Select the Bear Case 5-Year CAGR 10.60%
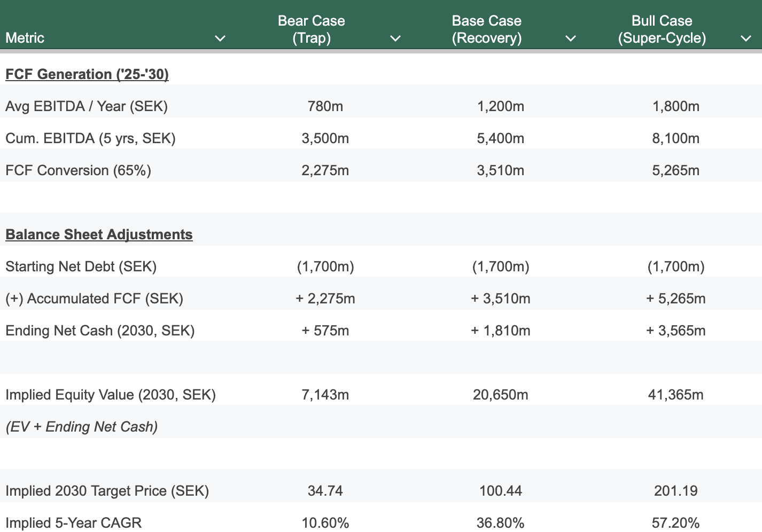The height and width of the screenshot is (532, 762). click(x=325, y=523)
